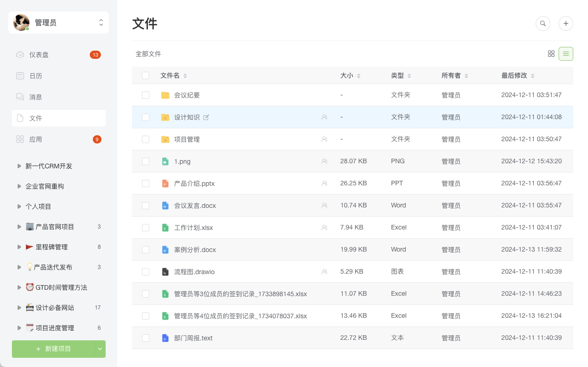Click the 产品介绍.pptx PowerPoint file icon
This screenshot has width=588, height=367.
coord(165,183)
